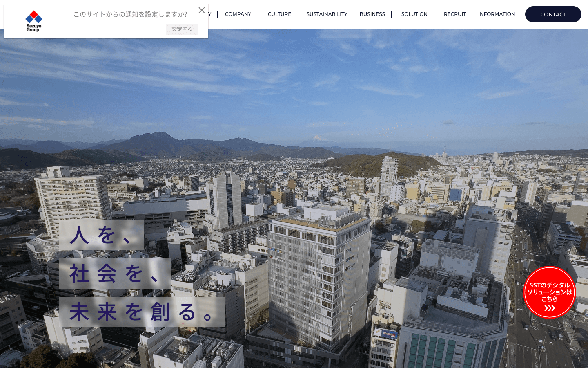
Task: Click the Suzuyo Group logo
Action: [x=33, y=21]
